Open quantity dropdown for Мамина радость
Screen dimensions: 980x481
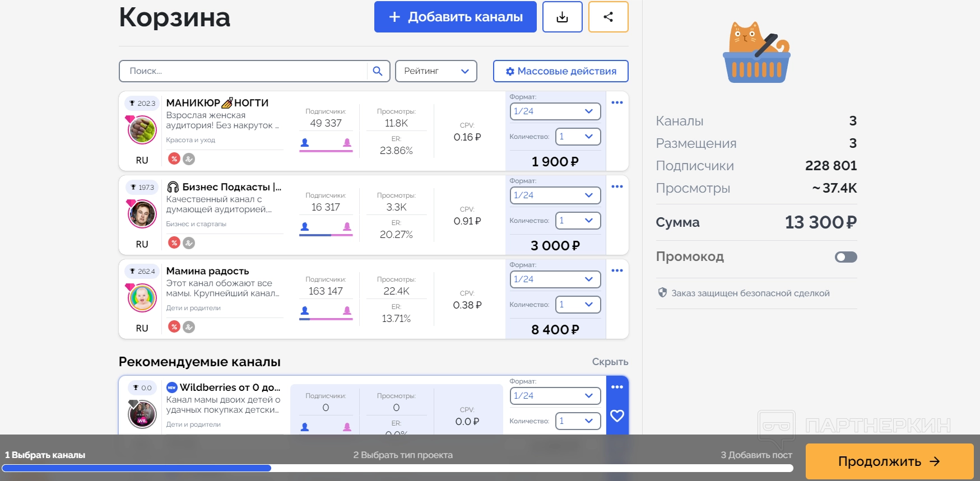578,305
